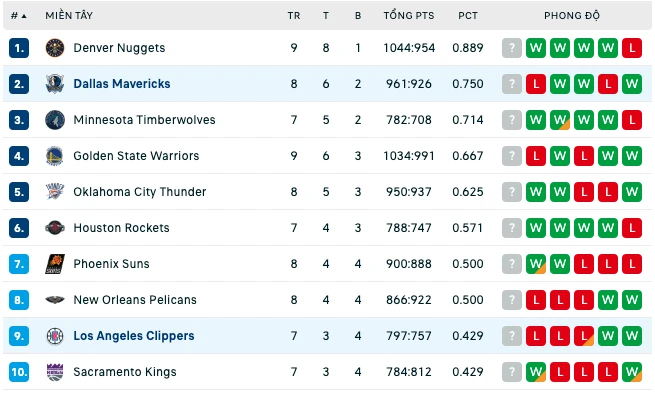Select the Houston Rockets logo icon

(55, 228)
